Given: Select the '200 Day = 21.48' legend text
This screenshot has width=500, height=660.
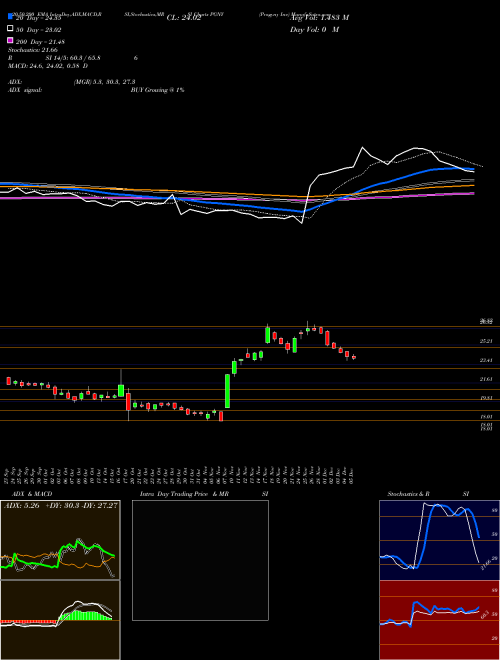Looking at the screenshot, I should 40,42.
